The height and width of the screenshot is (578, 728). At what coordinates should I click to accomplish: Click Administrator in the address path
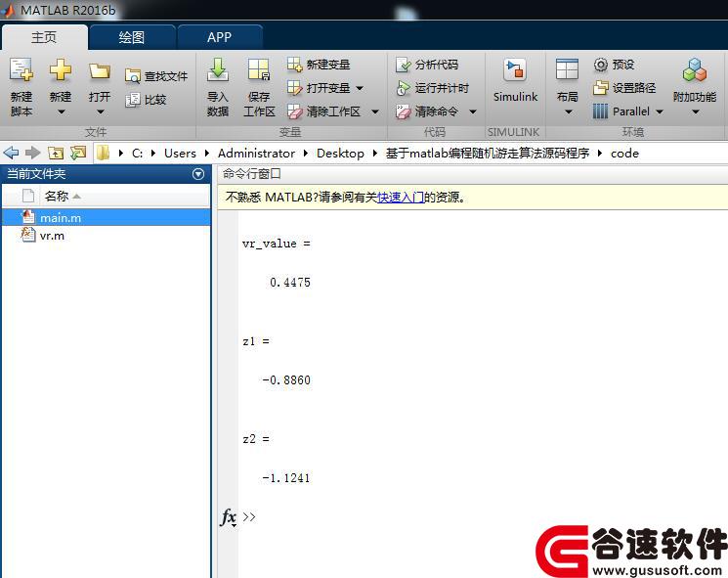click(x=256, y=154)
